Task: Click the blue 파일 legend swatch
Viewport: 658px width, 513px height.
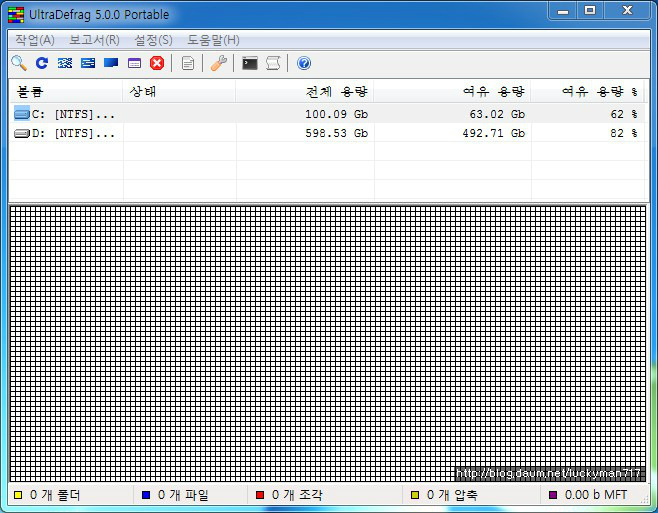Action: 146,495
